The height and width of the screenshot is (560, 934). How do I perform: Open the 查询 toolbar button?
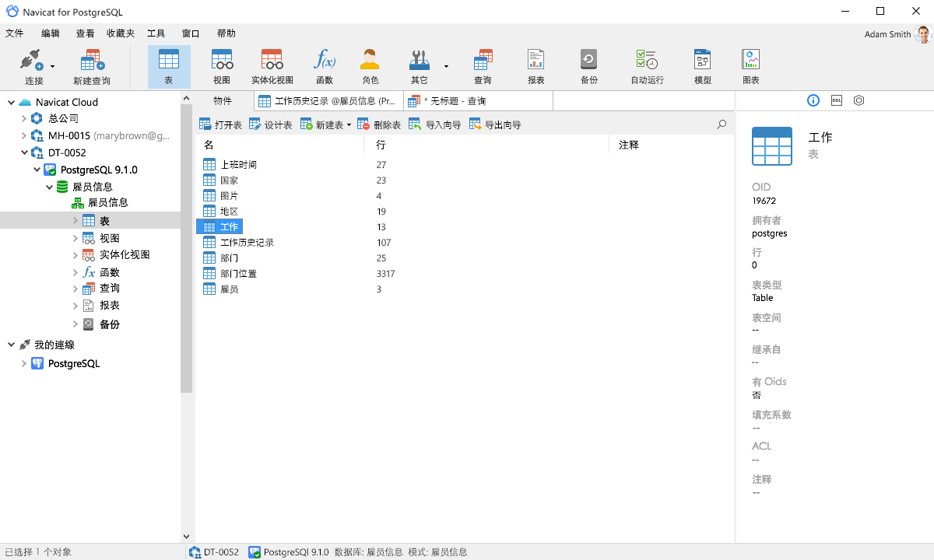click(x=483, y=67)
